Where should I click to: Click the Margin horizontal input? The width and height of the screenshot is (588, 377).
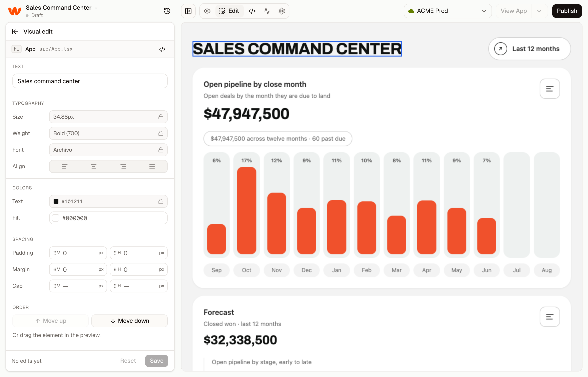(139, 269)
